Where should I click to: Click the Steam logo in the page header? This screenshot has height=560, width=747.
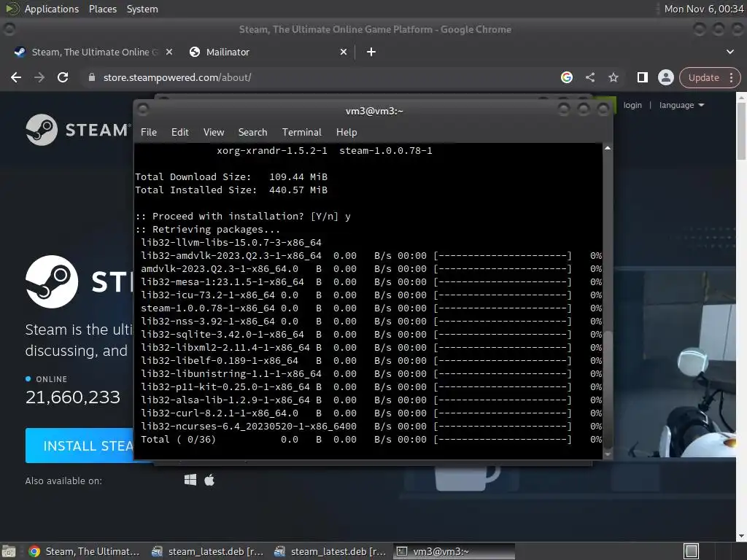coord(77,130)
